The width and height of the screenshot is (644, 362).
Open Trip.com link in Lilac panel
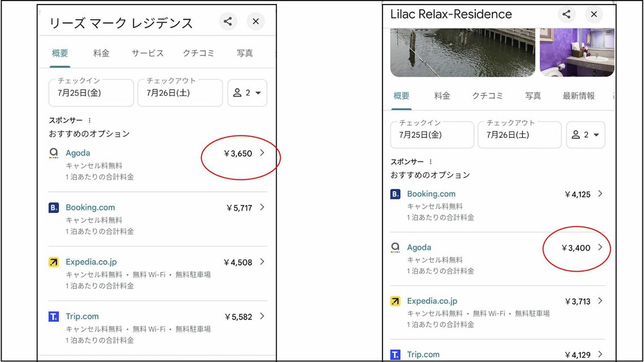click(x=423, y=354)
